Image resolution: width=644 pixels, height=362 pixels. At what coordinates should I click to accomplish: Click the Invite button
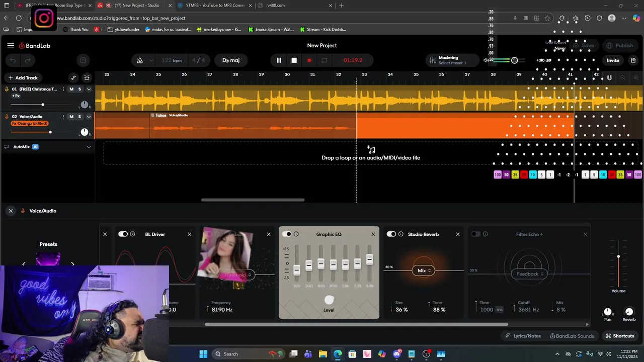[x=613, y=60]
